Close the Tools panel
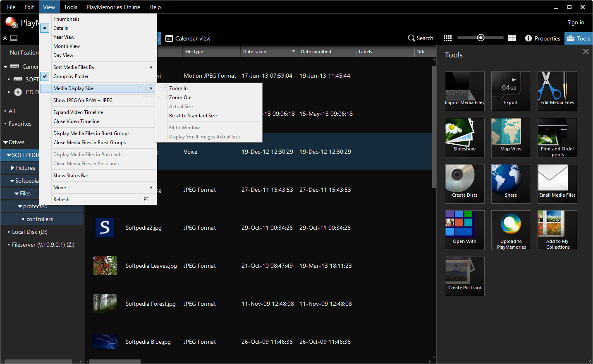 pyautogui.click(x=586, y=52)
